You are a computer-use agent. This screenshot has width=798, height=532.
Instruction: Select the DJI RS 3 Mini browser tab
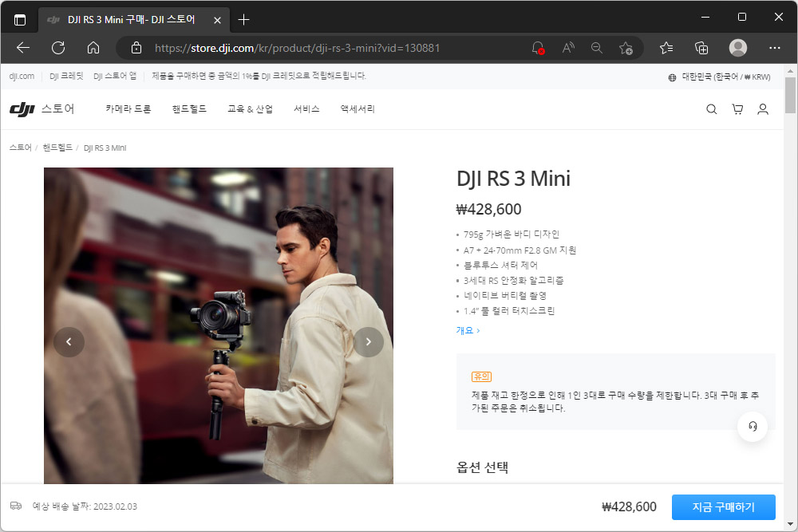pos(133,20)
